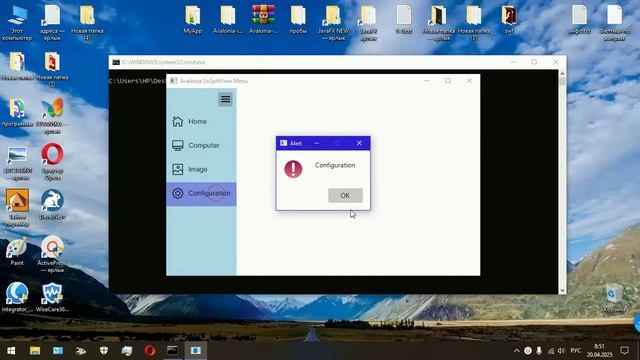Close the cmd.exe window

[555, 62]
